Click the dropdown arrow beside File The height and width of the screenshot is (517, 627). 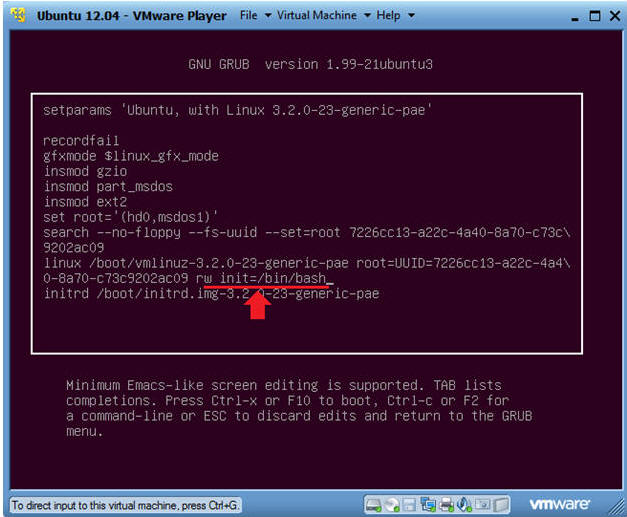click(268, 16)
